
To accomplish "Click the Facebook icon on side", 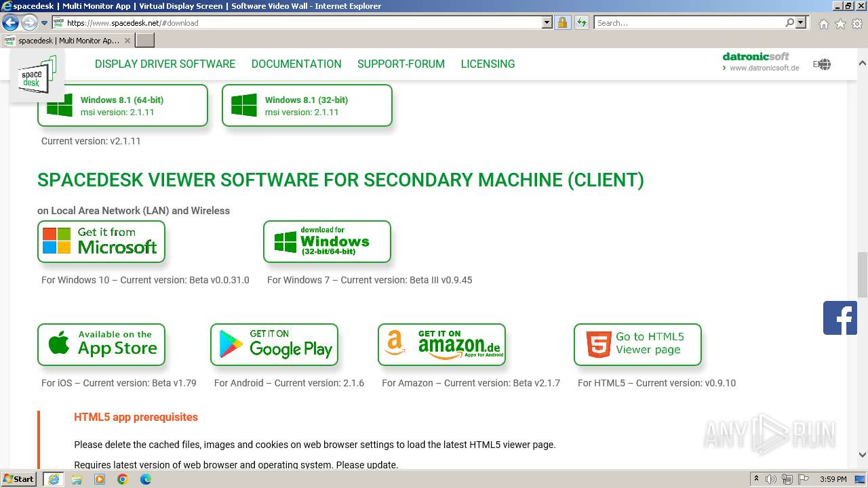I will (x=840, y=318).
